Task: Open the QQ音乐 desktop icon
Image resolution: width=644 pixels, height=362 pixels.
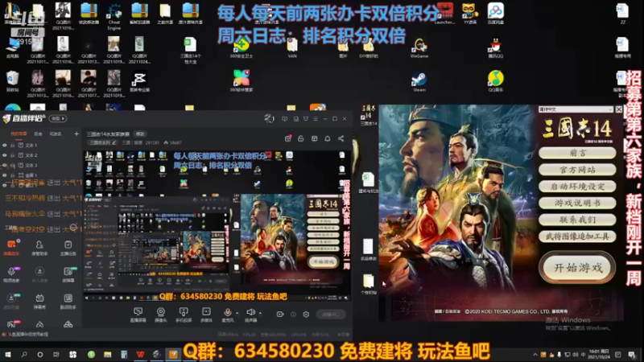Action: (x=496, y=81)
